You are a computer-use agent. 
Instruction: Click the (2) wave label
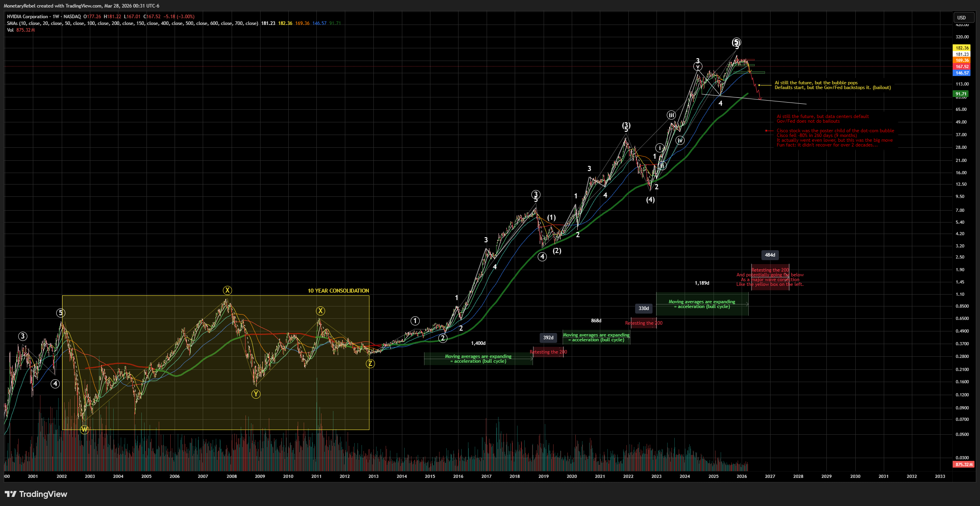[x=557, y=251]
